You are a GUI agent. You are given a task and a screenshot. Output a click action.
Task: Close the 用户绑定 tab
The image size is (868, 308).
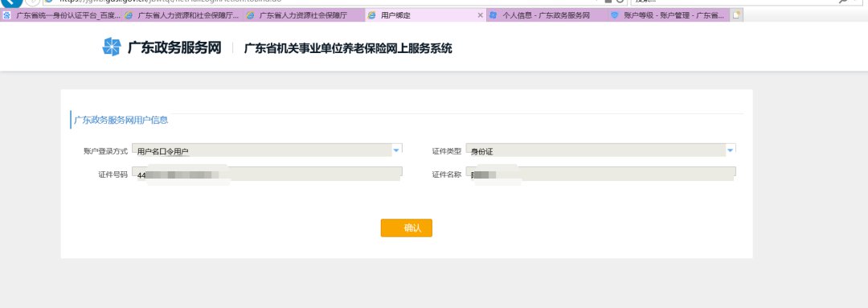click(x=480, y=15)
